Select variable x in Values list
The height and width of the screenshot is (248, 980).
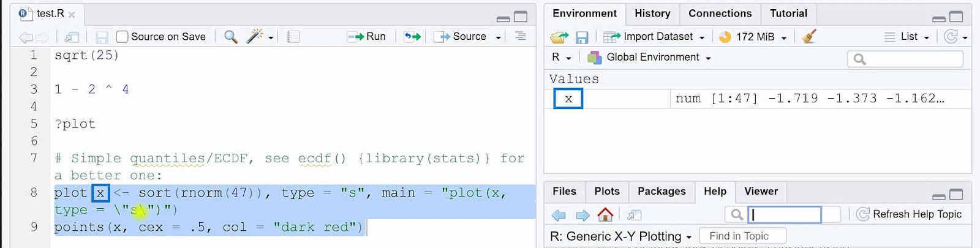point(568,99)
